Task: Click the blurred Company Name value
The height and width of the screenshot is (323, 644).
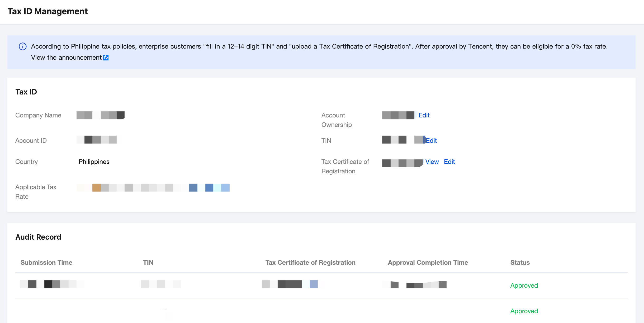Action: [x=100, y=115]
